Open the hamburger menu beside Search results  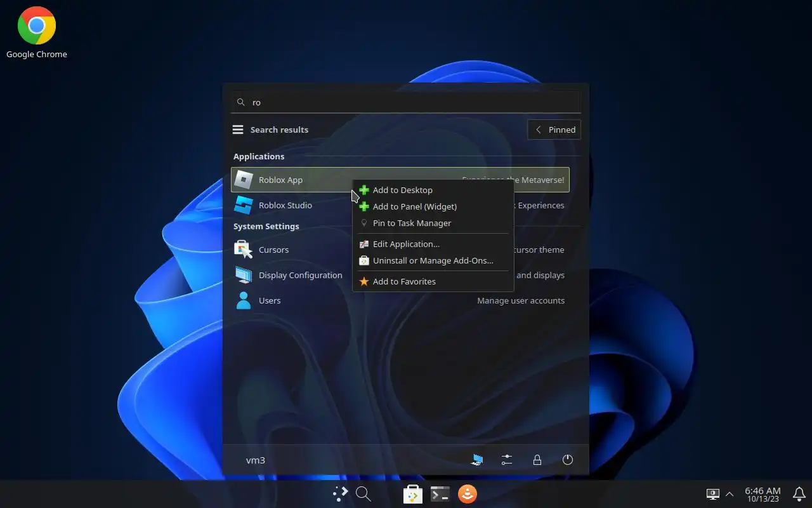coord(238,130)
